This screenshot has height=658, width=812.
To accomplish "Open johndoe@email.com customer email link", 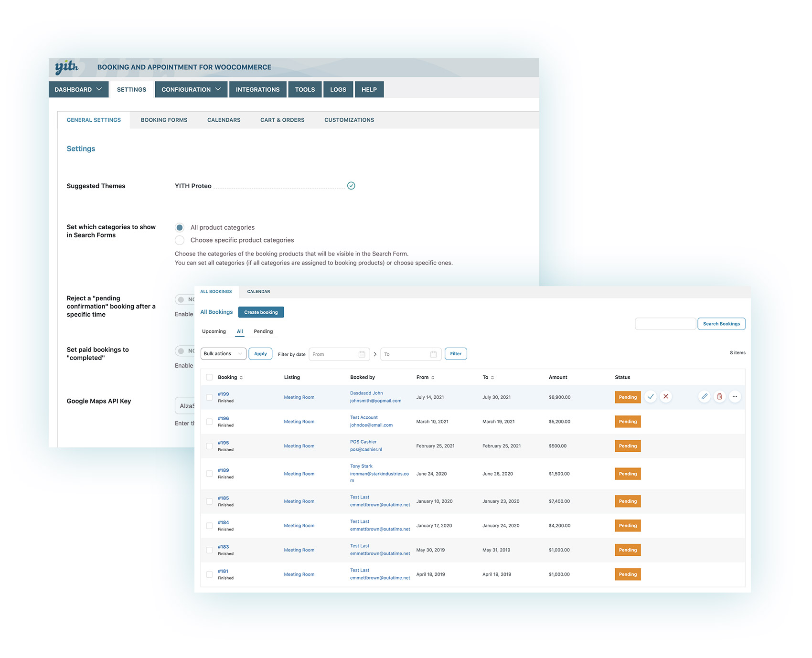I will [x=371, y=425].
